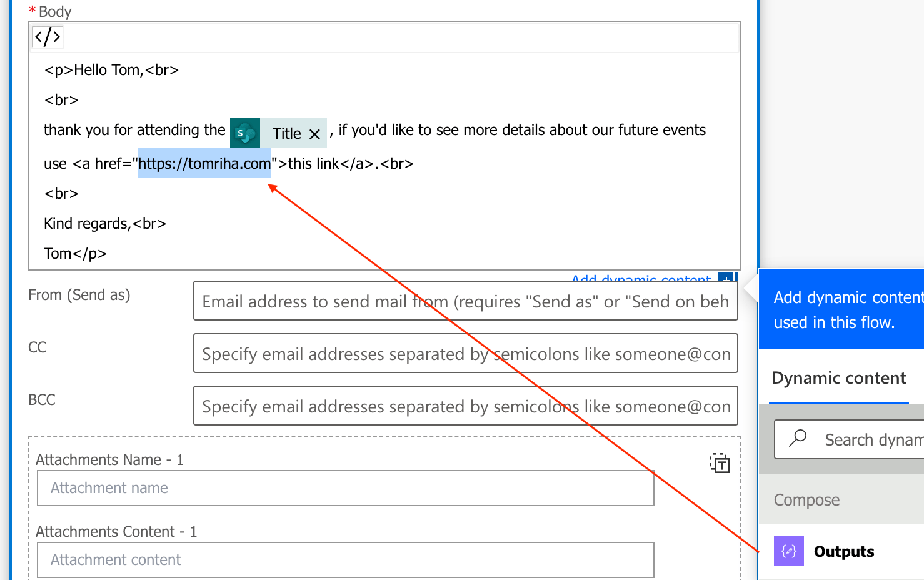Viewport: 924px width, 580px height.
Task: Collapse the Dynamic content suggestions list
Action: [x=838, y=377]
